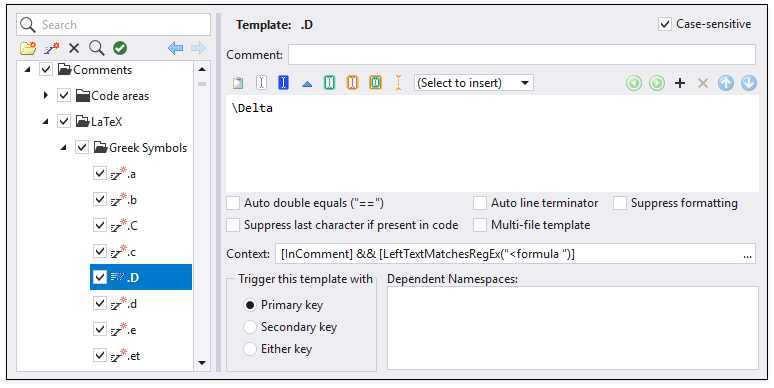Screen dimensions: 774x388
Task: Collapse the LaTeX tree node
Action: click(45, 121)
